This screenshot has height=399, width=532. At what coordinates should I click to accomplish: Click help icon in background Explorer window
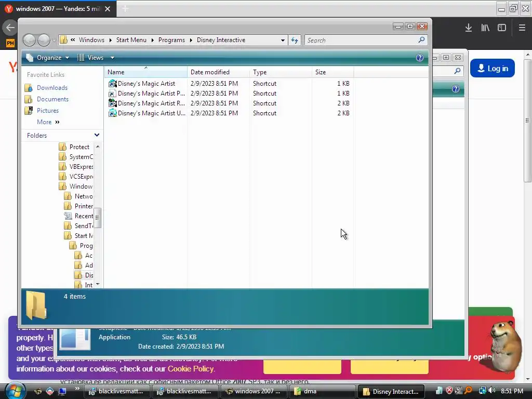tap(456, 89)
